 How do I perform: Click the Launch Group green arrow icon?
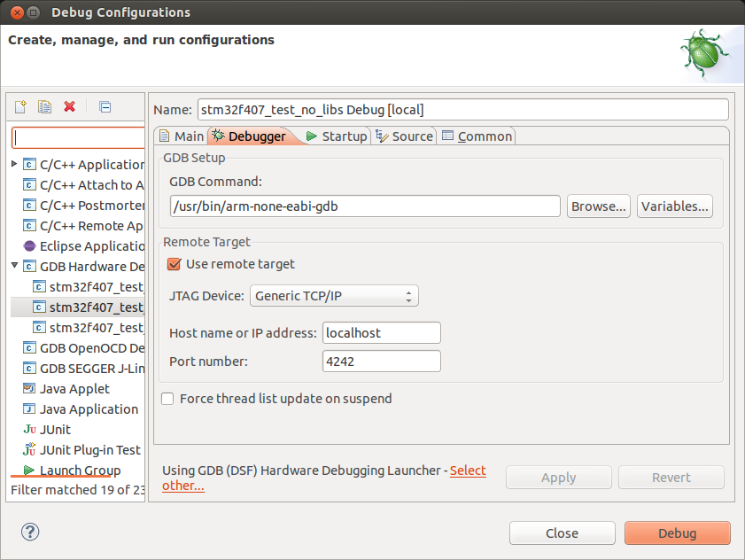(x=29, y=471)
